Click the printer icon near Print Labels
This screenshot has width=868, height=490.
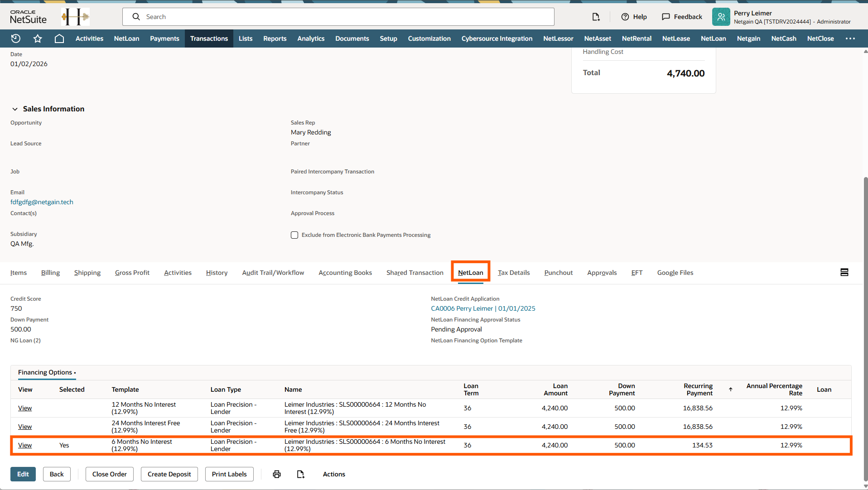(x=277, y=474)
